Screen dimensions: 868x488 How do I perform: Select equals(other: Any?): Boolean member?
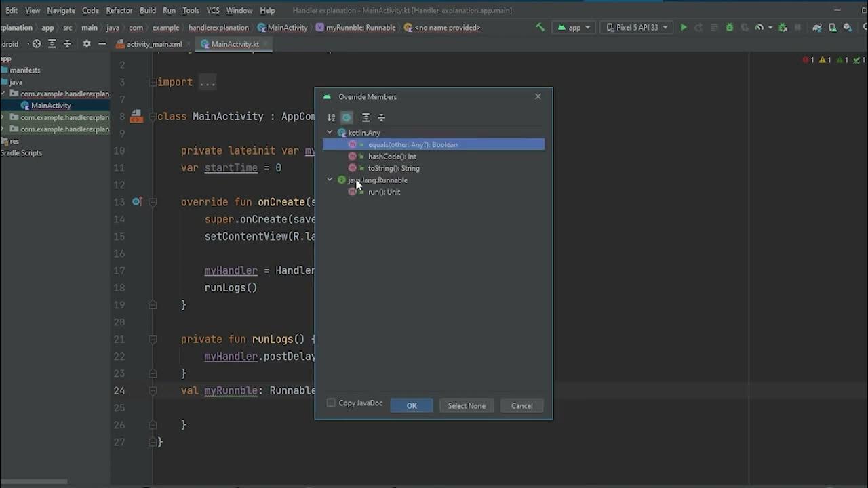[434, 144]
